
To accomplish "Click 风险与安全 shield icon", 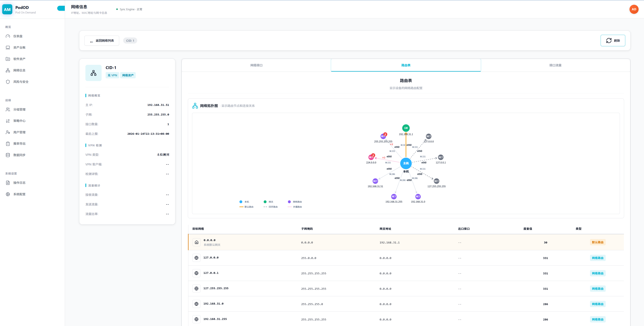I will pos(8,82).
